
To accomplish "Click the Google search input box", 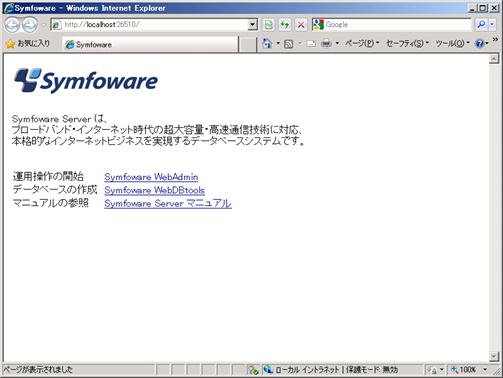I will (x=398, y=25).
